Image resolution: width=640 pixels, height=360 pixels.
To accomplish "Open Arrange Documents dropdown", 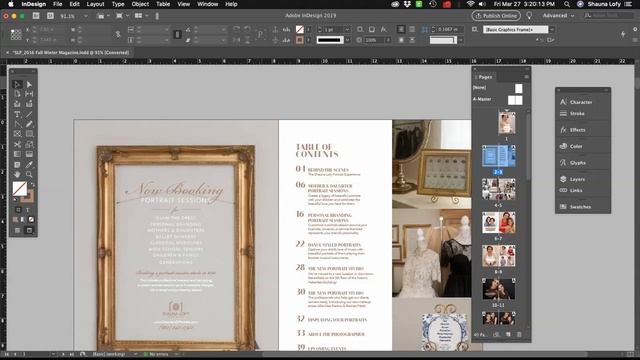I will click(x=140, y=16).
